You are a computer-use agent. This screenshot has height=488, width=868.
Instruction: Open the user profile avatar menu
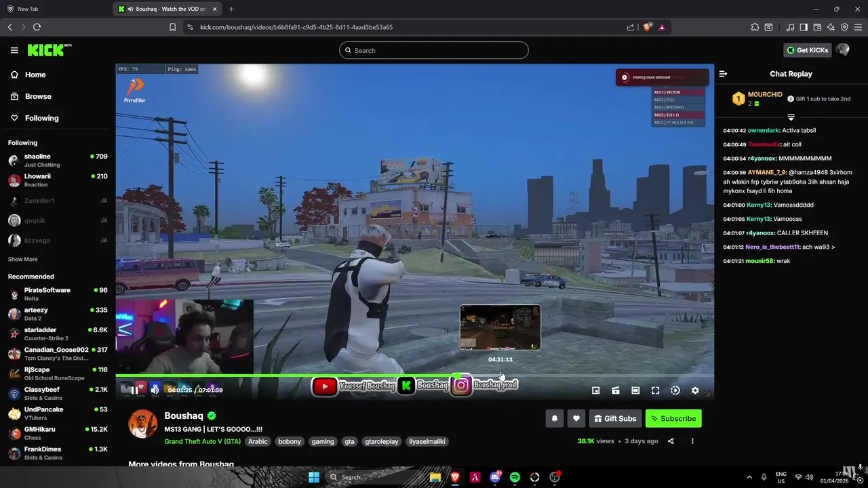click(x=843, y=50)
